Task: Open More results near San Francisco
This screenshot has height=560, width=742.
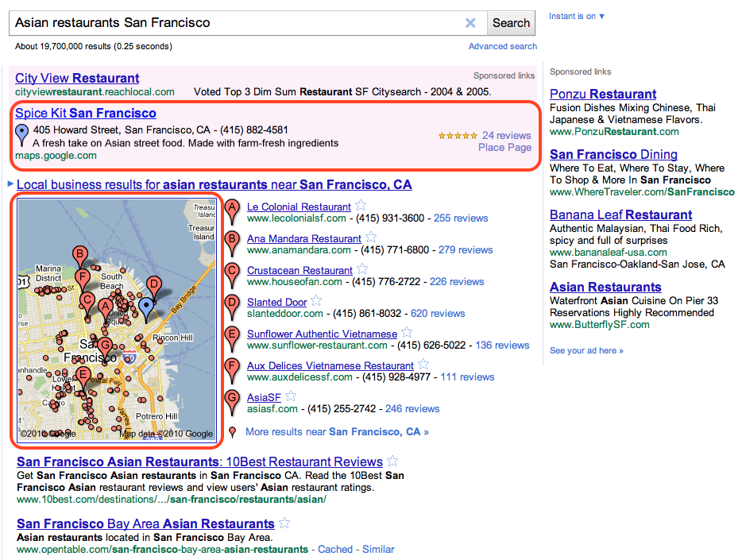Action: coord(337,432)
